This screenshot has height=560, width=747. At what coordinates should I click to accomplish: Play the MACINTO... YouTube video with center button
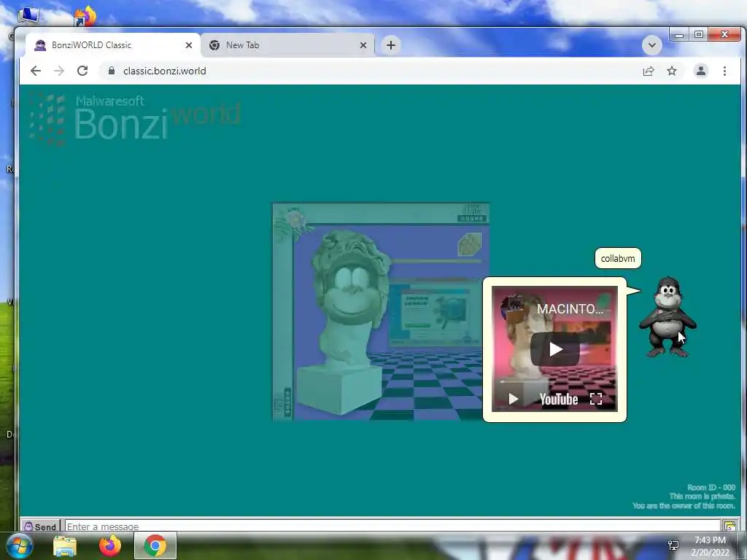click(555, 349)
